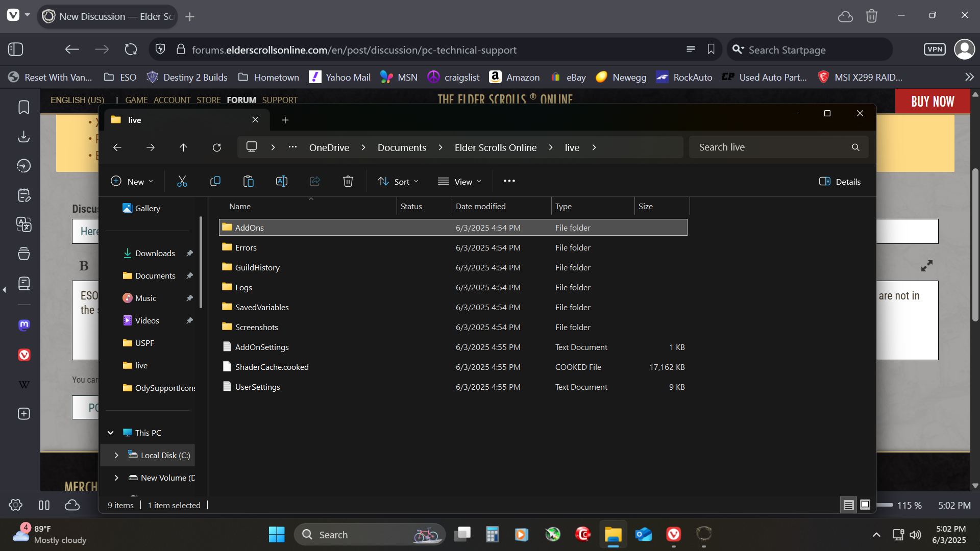Toggle the VPN button in Vivaldi
This screenshot has height=551, width=980.
tap(935, 49)
